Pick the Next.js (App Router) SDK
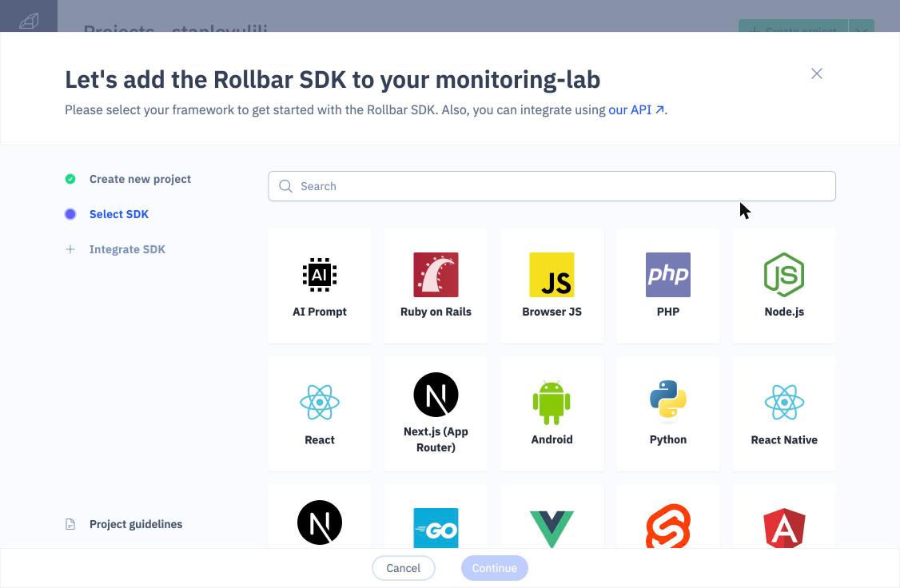The width and height of the screenshot is (900, 588). (x=436, y=414)
